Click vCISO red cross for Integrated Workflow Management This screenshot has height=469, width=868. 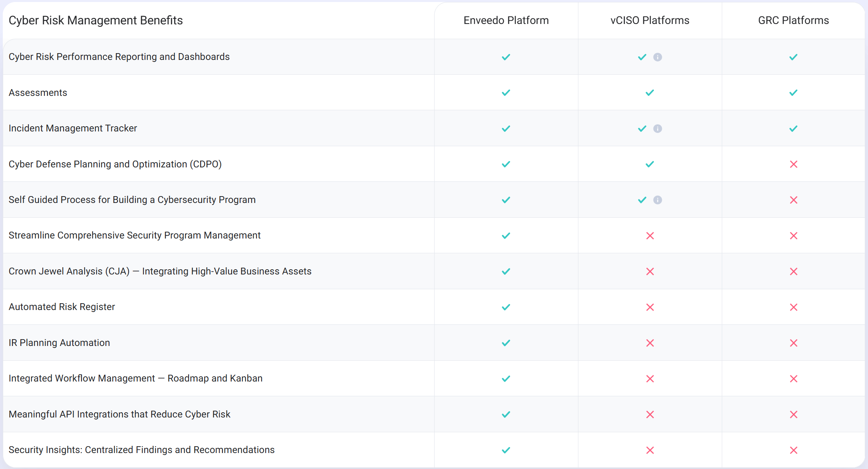click(650, 379)
